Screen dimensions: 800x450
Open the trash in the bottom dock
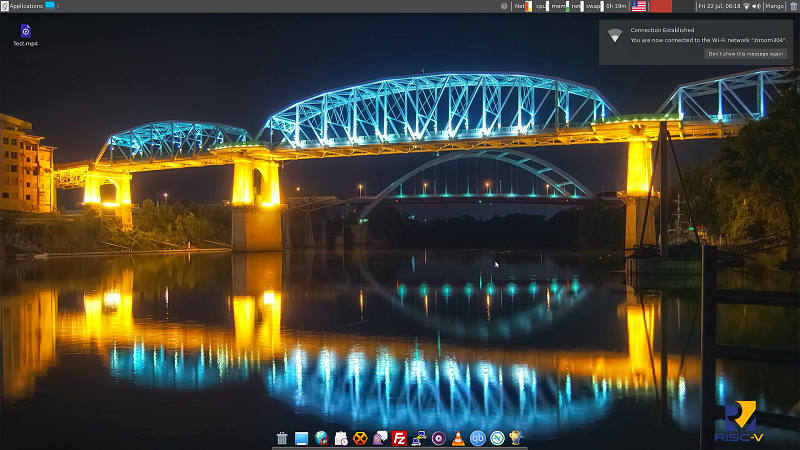coord(282,438)
